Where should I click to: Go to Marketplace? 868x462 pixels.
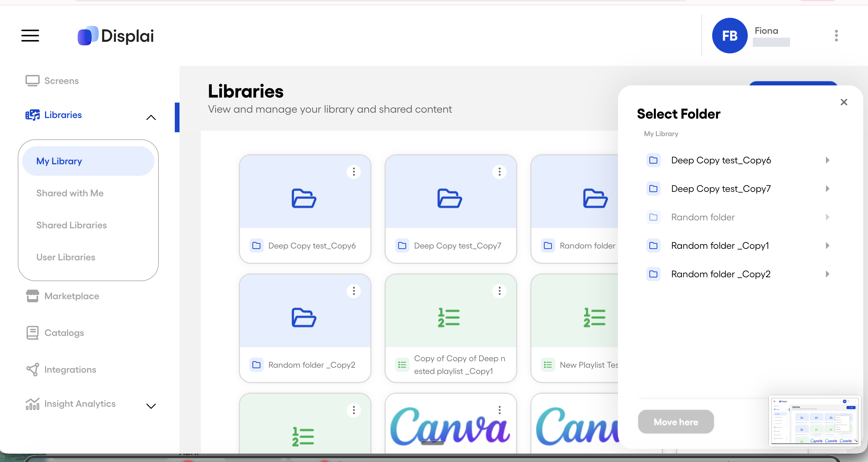pyautogui.click(x=63, y=296)
